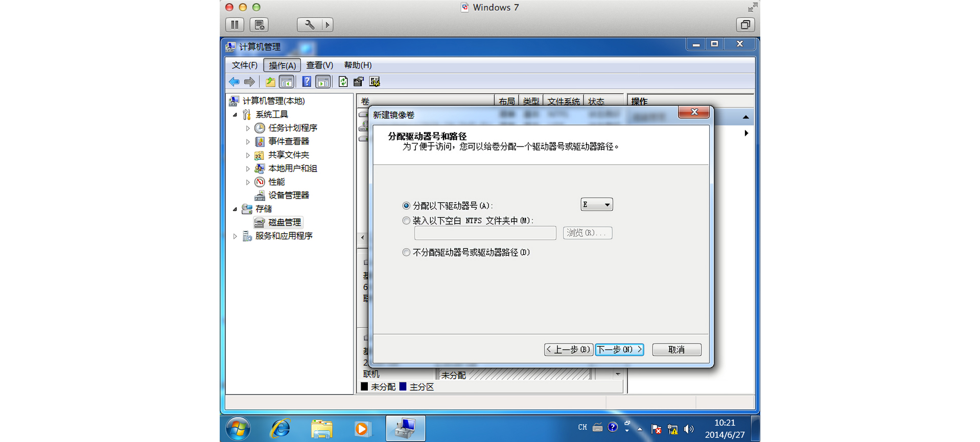Expand the 服务和应用程序 tree node

[235, 236]
